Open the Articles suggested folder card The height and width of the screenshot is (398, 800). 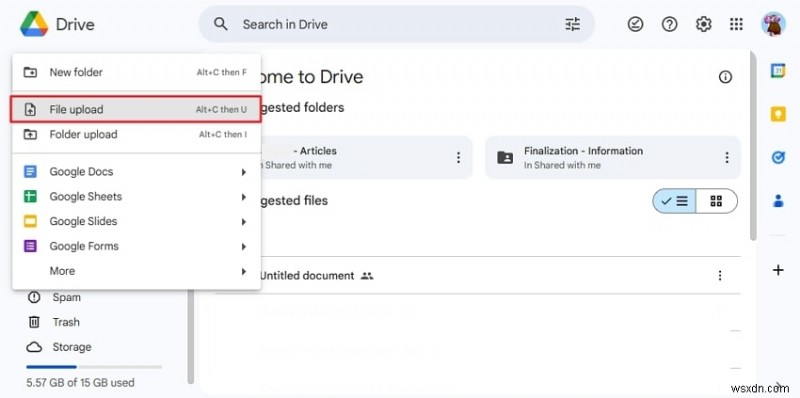point(367,158)
